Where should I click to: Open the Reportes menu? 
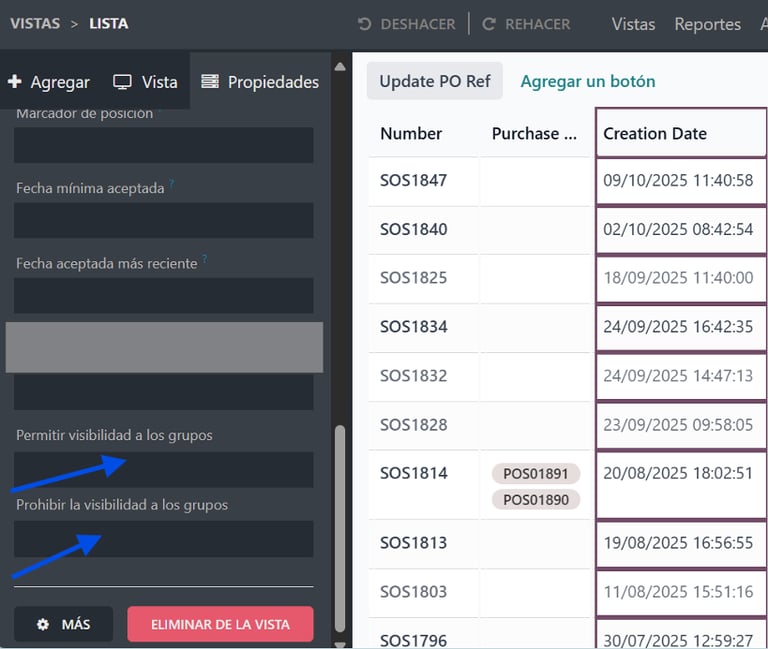(x=707, y=24)
